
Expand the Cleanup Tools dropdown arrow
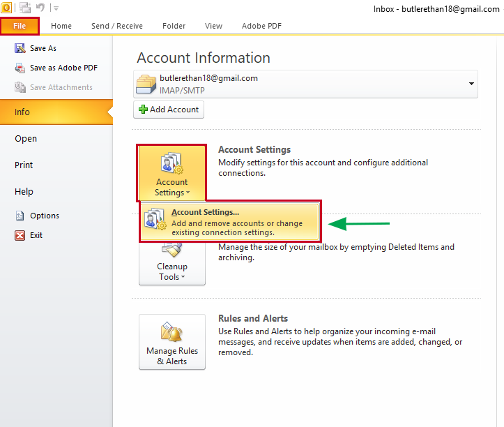[x=183, y=277]
